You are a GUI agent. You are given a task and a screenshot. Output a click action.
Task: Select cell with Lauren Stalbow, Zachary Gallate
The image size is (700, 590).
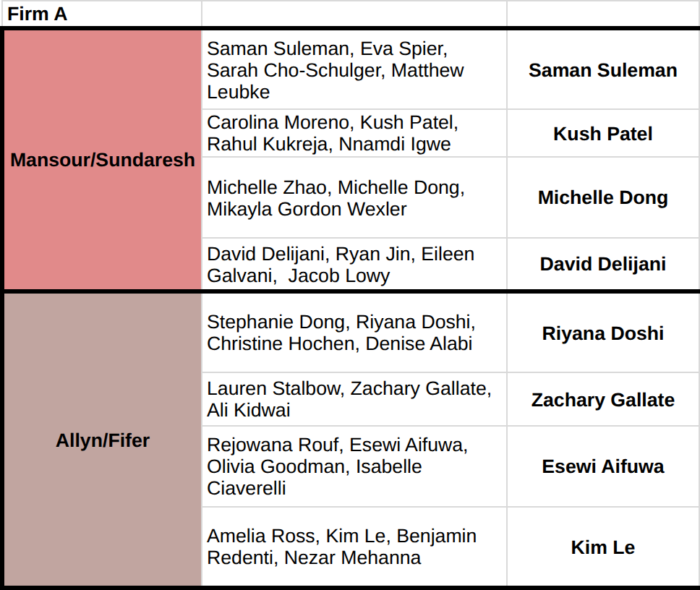coord(354,399)
